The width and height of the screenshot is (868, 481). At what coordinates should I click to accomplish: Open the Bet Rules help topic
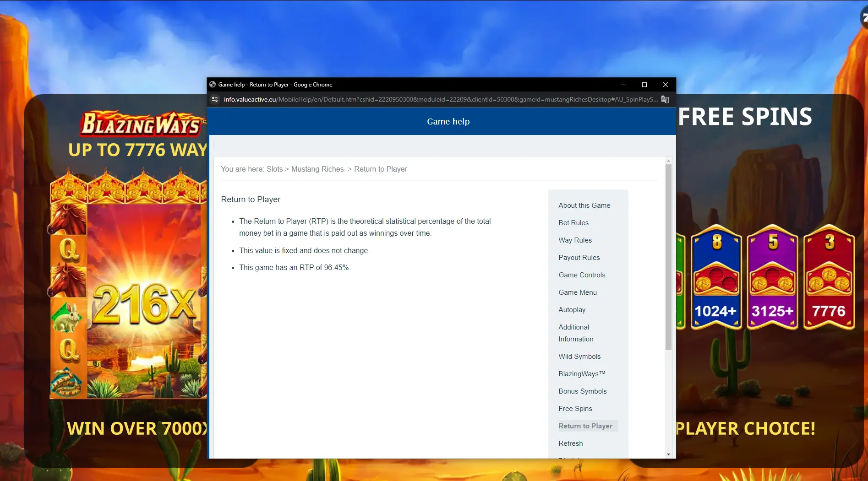pos(573,223)
